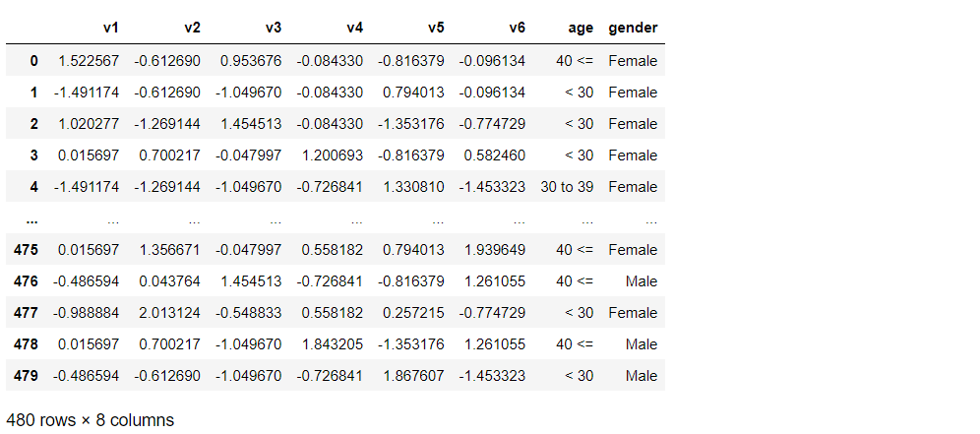Click the ellipsis in the index column

[x=33, y=218]
